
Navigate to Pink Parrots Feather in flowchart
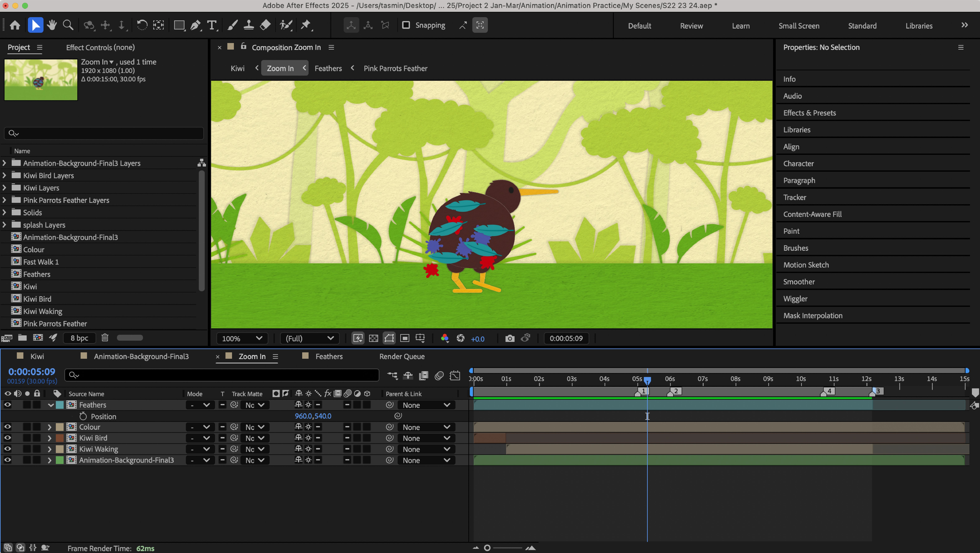pyautogui.click(x=395, y=68)
